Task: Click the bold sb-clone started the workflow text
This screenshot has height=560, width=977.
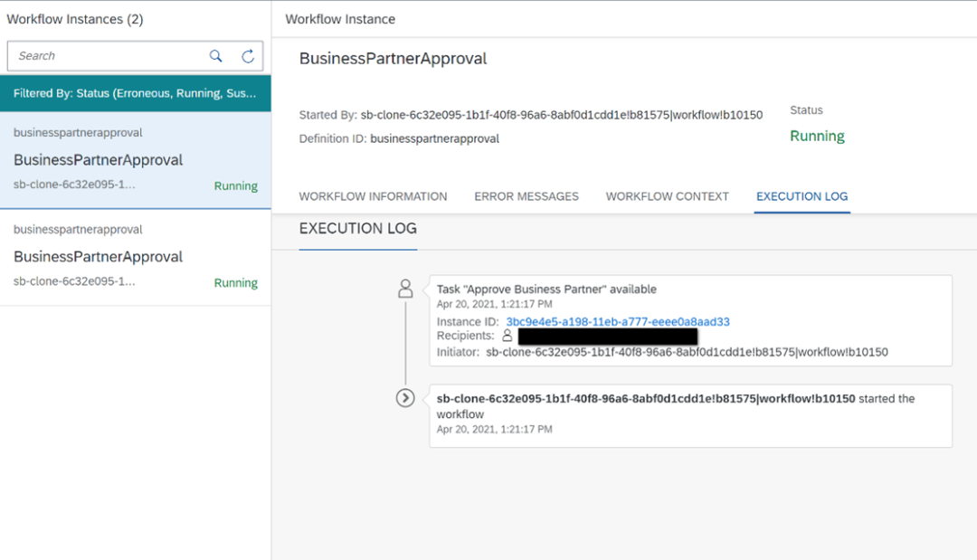Action: 646,399
